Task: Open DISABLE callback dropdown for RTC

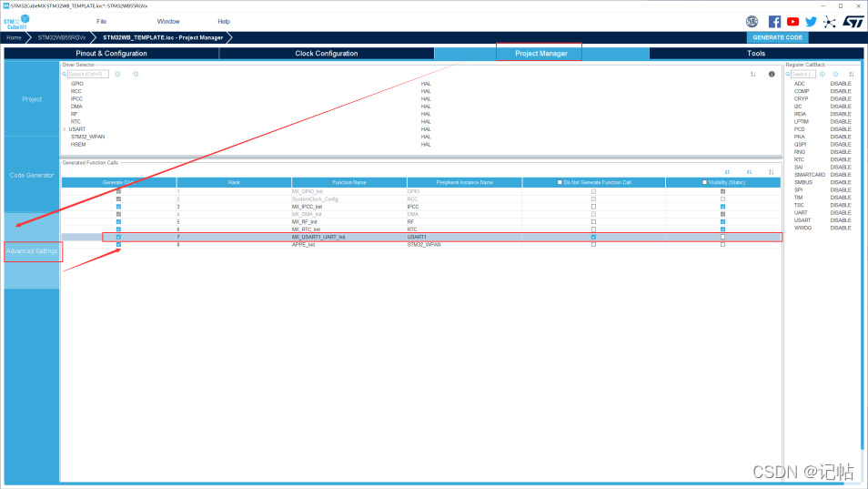Action: tap(841, 159)
